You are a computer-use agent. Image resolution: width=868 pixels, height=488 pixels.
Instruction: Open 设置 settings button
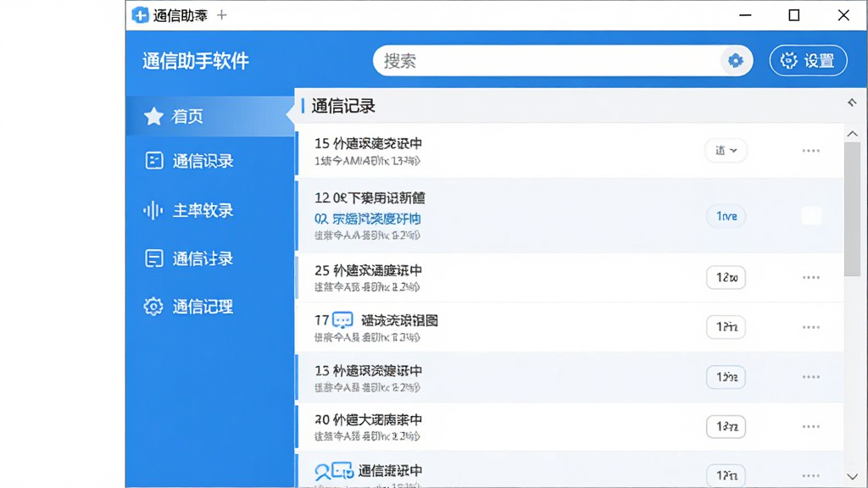pos(808,60)
